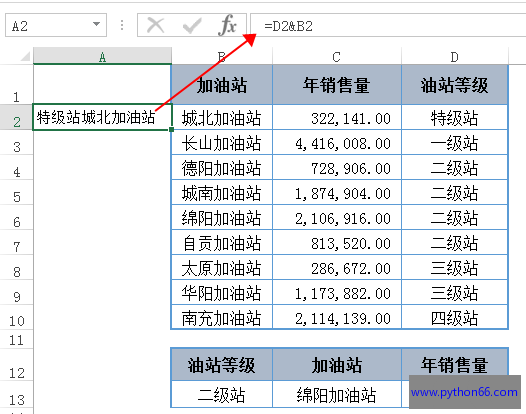Image resolution: width=526 pixels, height=414 pixels.
Task: Click sales value 322,141.00
Action: coord(337,117)
